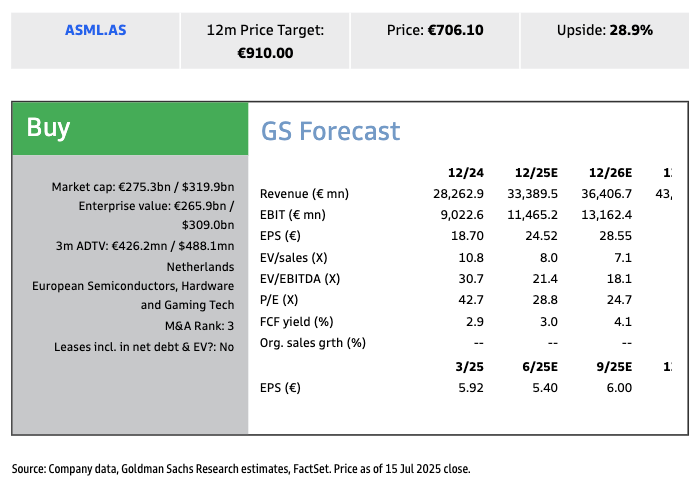Screen dimensions: 697x488
Task: Click the 12/24 column header
Action: pyautogui.click(x=467, y=172)
